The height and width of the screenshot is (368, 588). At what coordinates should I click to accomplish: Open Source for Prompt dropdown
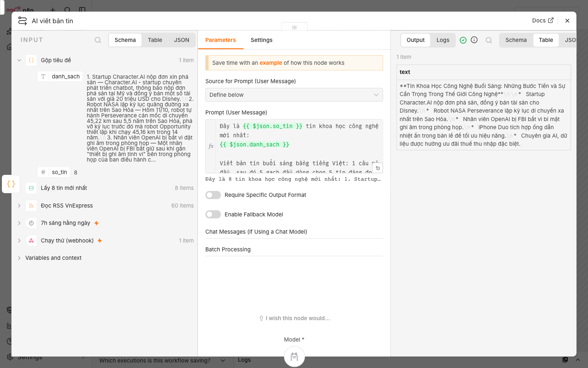click(x=294, y=95)
